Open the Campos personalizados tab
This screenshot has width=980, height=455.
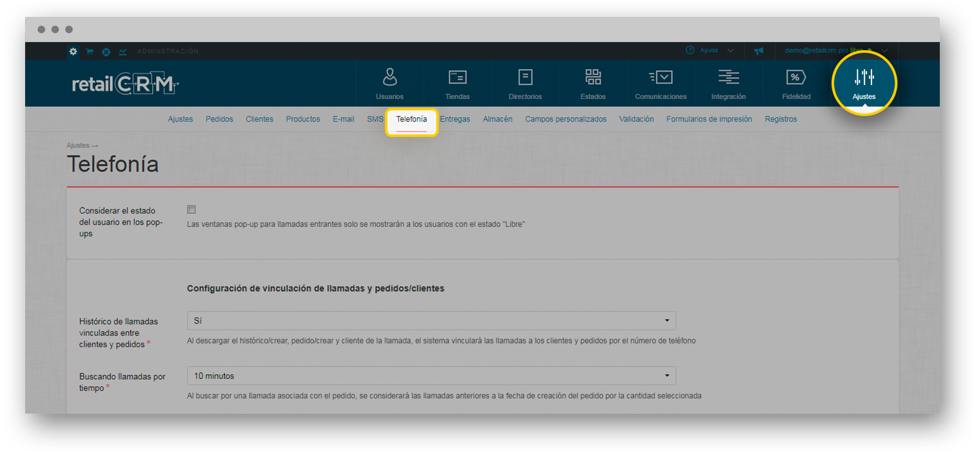coord(566,119)
